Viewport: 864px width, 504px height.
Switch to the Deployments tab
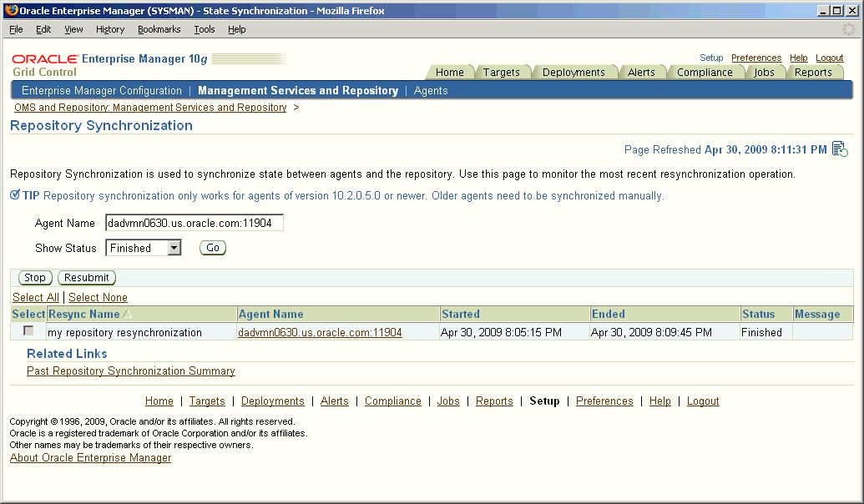pyautogui.click(x=573, y=72)
